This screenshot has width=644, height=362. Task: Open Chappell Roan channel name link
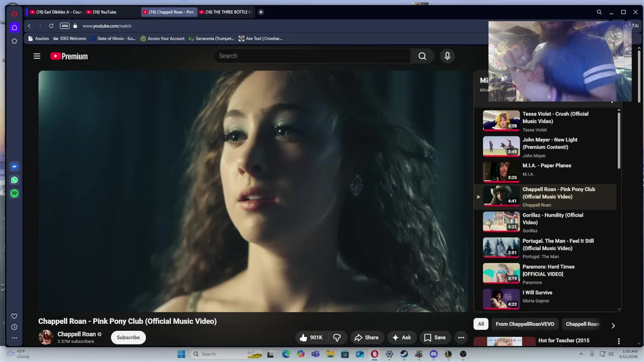tap(76, 334)
